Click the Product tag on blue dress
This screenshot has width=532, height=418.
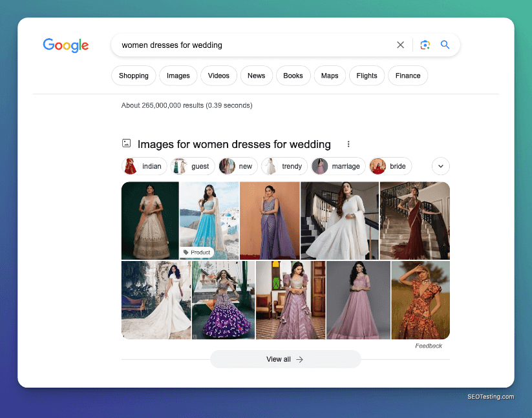(197, 252)
